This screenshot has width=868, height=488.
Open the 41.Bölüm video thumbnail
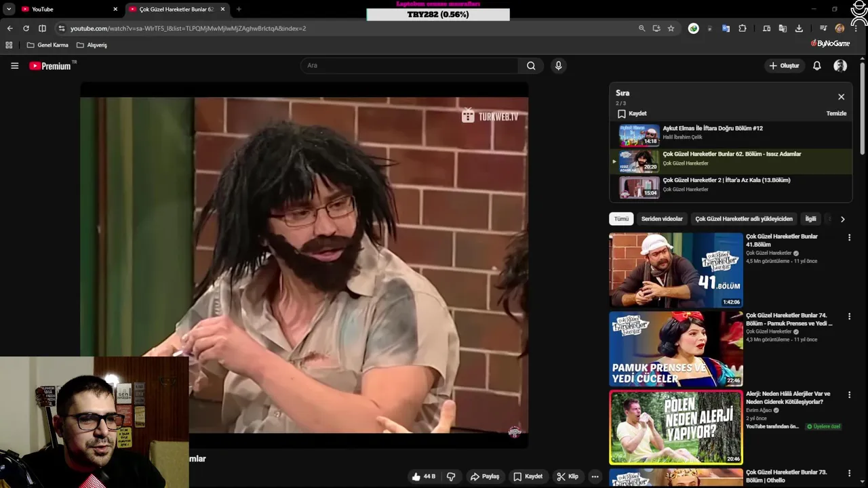tap(676, 270)
